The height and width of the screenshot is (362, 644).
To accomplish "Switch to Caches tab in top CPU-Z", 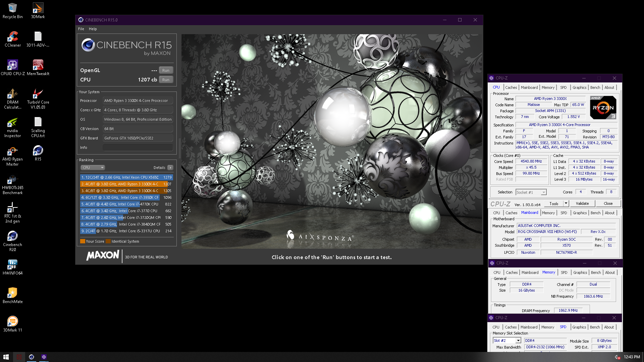I will pos(511,87).
